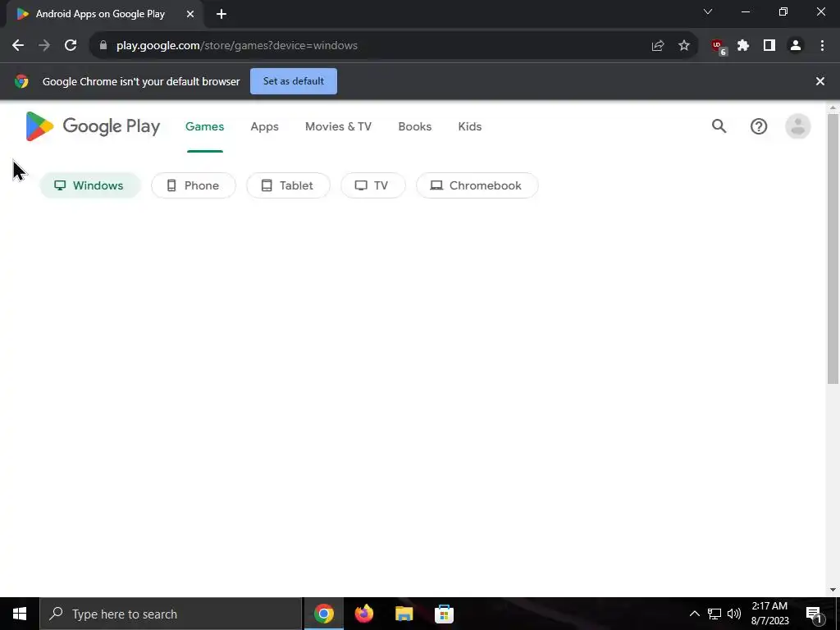This screenshot has width=840, height=630.
Task: Open Microsoft Store from the taskbar
Action: pos(444,614)
